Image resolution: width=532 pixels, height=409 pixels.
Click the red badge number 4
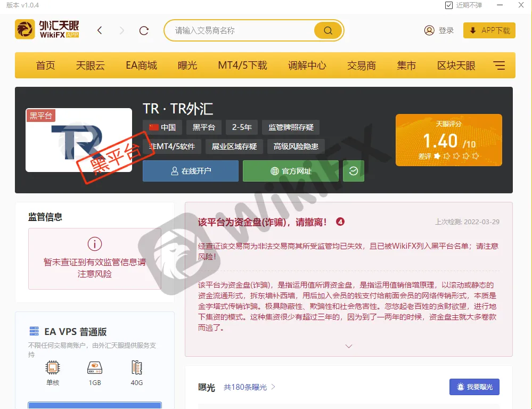[x=340, y=222]
